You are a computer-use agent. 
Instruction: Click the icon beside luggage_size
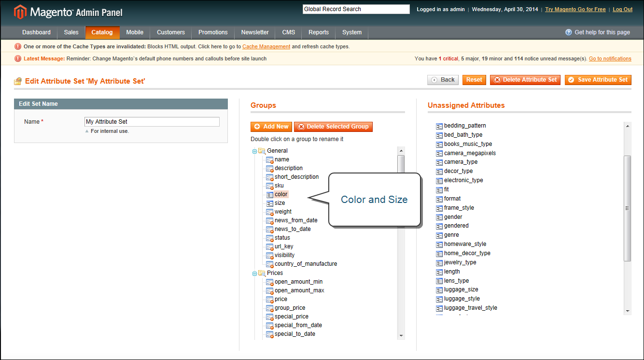(439, 290)
